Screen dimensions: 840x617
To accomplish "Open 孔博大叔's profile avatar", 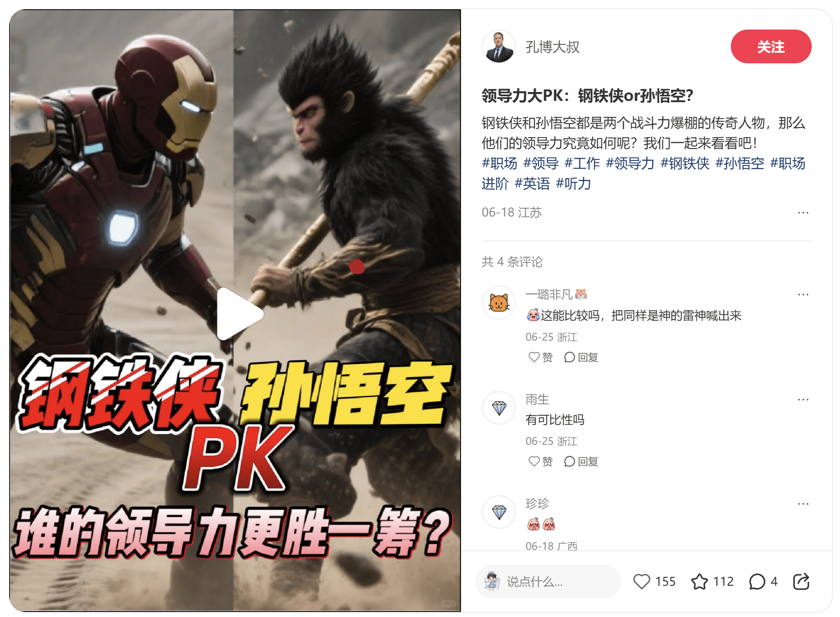I will 498,46.
